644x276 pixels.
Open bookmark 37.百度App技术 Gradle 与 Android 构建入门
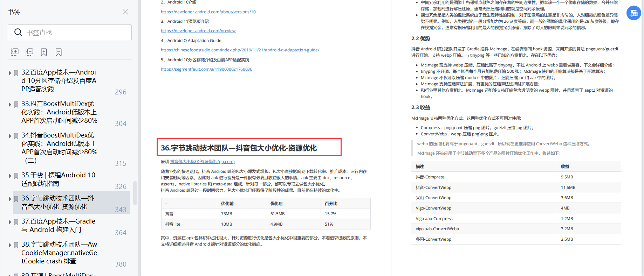click(x=58, y=225)
